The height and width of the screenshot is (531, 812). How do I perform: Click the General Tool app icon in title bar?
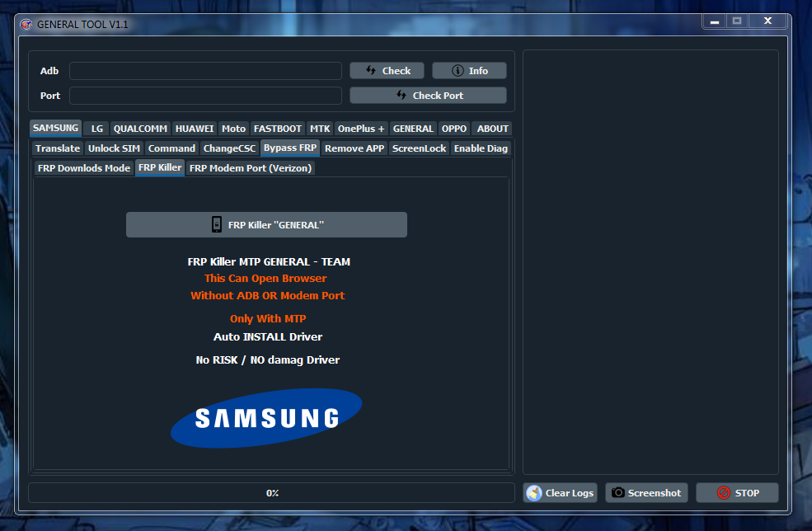point(26,25)
